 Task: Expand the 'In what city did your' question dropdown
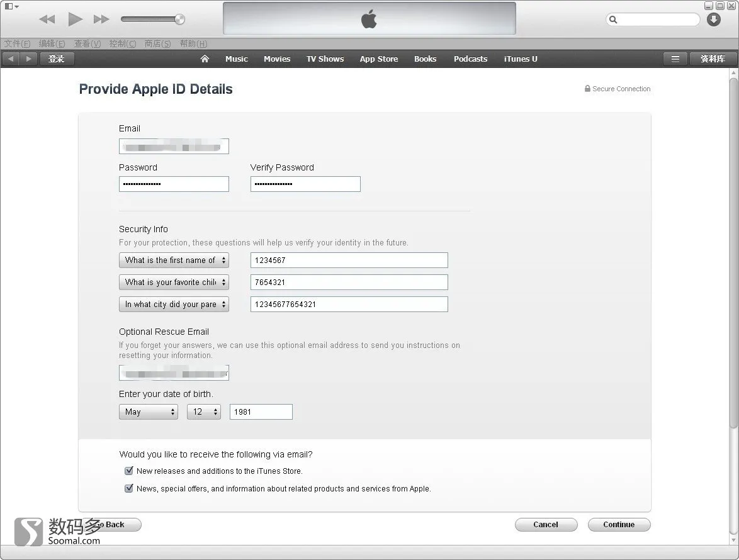coord(174,305)
